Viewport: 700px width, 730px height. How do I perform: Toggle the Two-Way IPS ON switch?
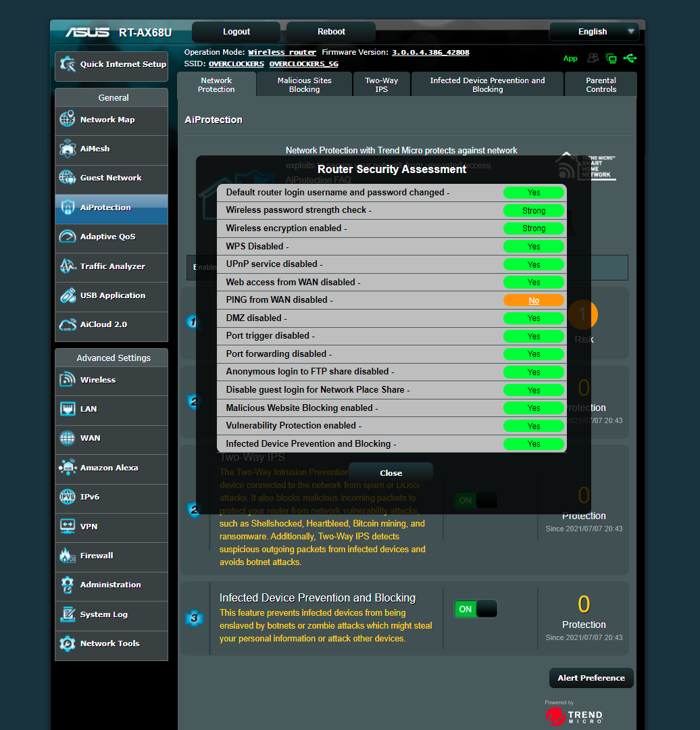(476, 500)
